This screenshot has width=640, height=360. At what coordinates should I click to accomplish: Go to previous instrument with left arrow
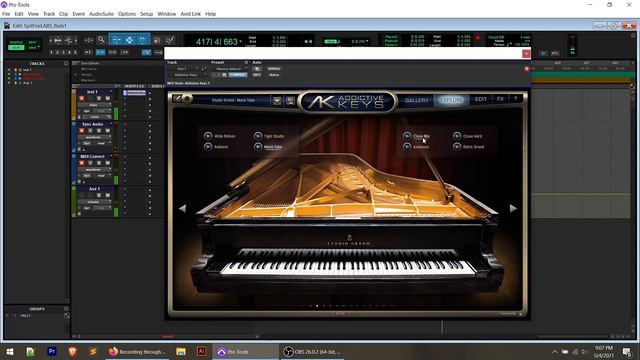tap(182, 209)
